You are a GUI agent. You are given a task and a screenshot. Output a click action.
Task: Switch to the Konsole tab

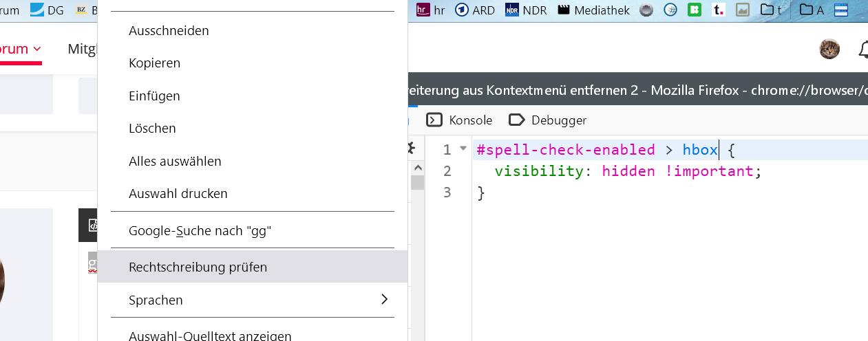click(459, 120)
